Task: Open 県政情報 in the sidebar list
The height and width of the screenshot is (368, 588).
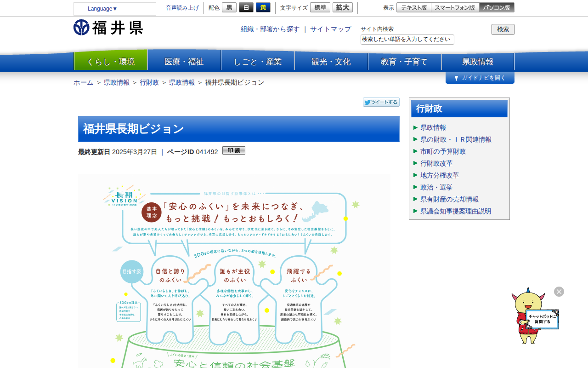Action: coord(433,127)
